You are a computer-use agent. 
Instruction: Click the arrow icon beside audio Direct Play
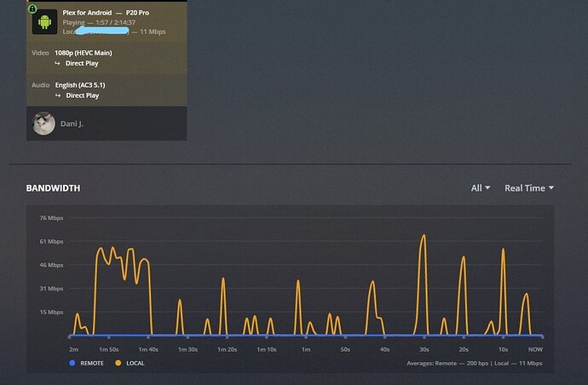tap(58, 95)
